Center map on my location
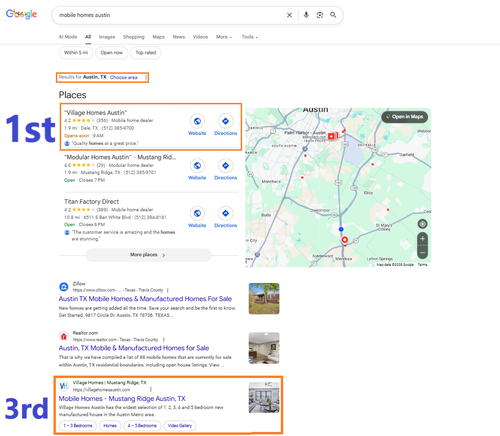Image resolution: width=500 pixels, height=436 pixels. (x=422, y=224)
